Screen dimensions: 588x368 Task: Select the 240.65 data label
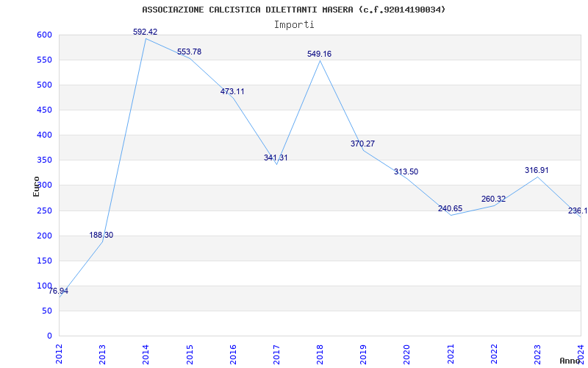[450, 209]
